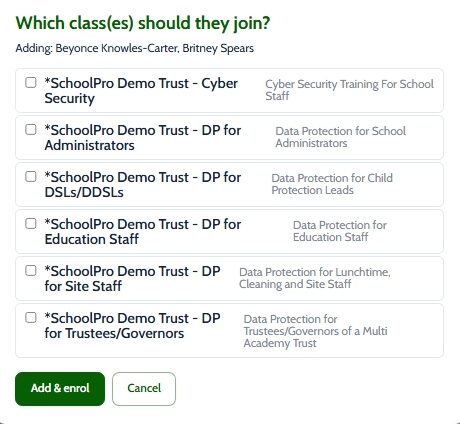This screenshot has height=424, width=460.
Task: Select the DP for Education Staff checkbox
Action: tap(31, 223)
